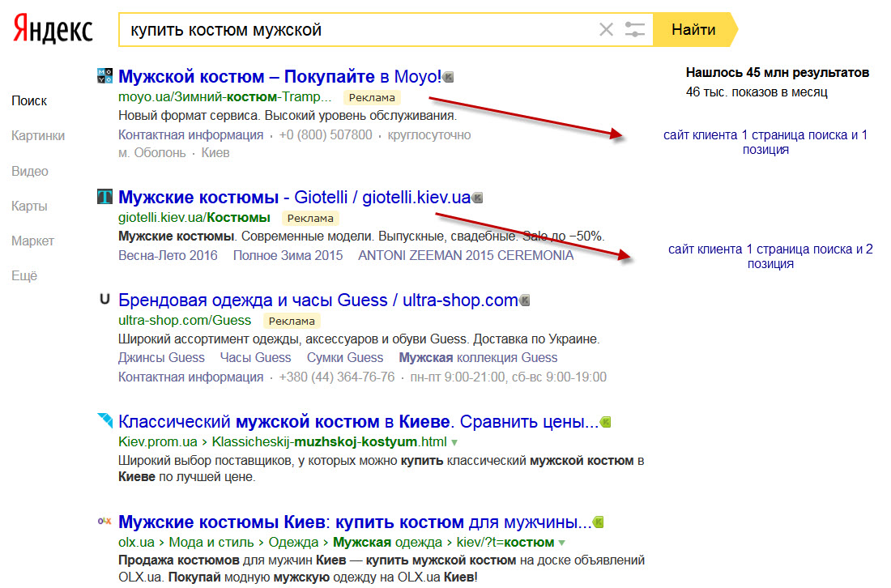Click Реклама label on ultra-shop result
The width and height of the screenshot is (891, 588).
point(292,321)
